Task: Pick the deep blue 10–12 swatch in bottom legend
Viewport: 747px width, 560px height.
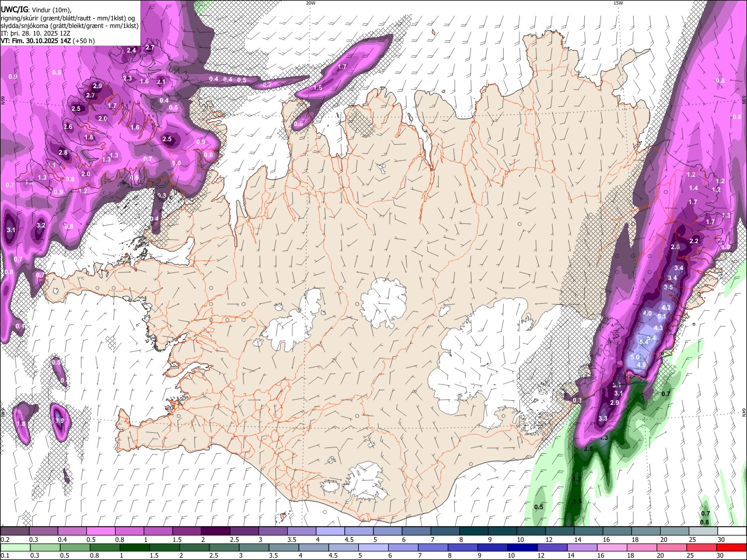Action: click(522, 547)
